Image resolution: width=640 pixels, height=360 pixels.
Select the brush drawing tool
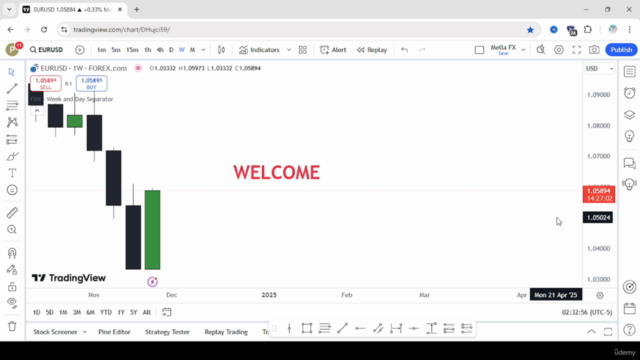(x=12, y=157)
